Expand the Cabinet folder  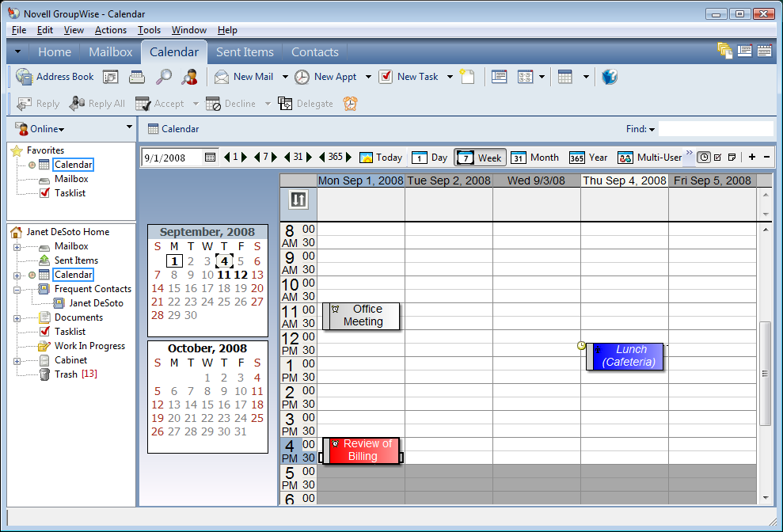pyautogui.click(x=17, y=361)
